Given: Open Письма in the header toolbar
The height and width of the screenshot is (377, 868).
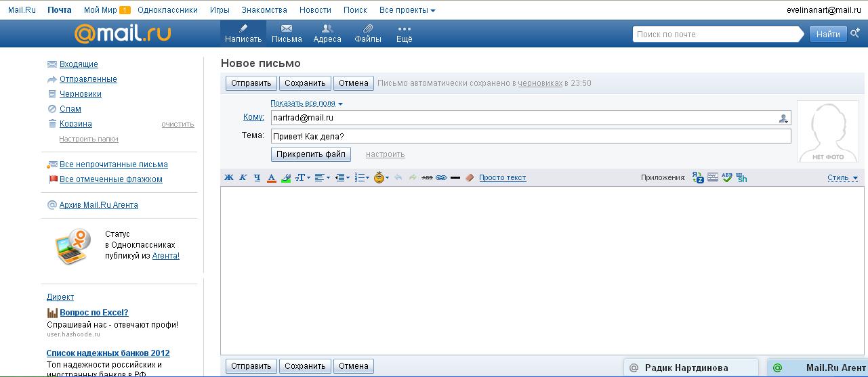Looking at the screenshot, I should pyautogui.click(x=287, y=33).
